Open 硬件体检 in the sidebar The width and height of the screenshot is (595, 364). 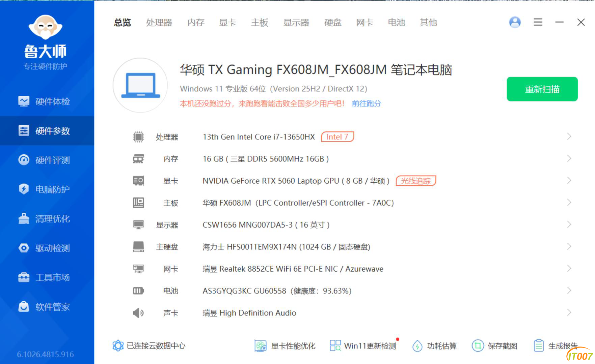coord(47,101)
